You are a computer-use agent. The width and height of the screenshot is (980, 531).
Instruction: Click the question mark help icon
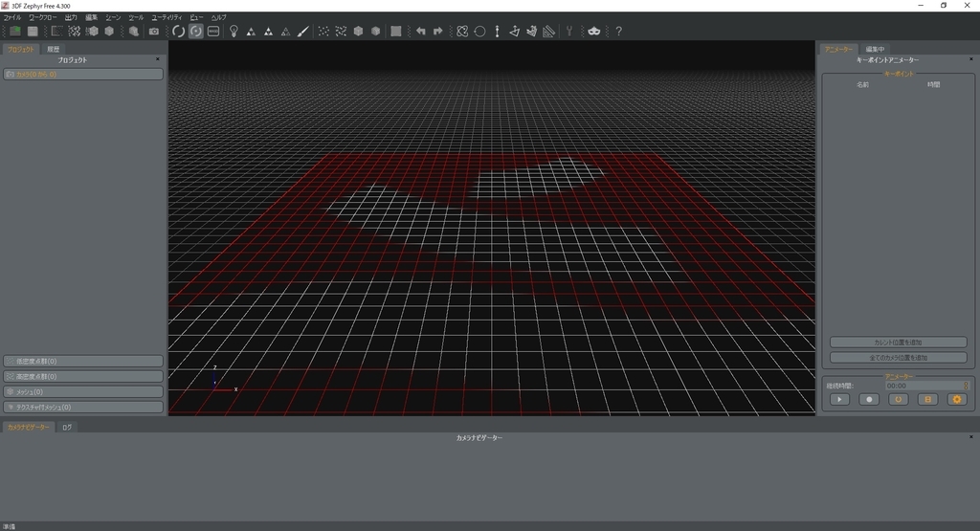click(619, 32)
